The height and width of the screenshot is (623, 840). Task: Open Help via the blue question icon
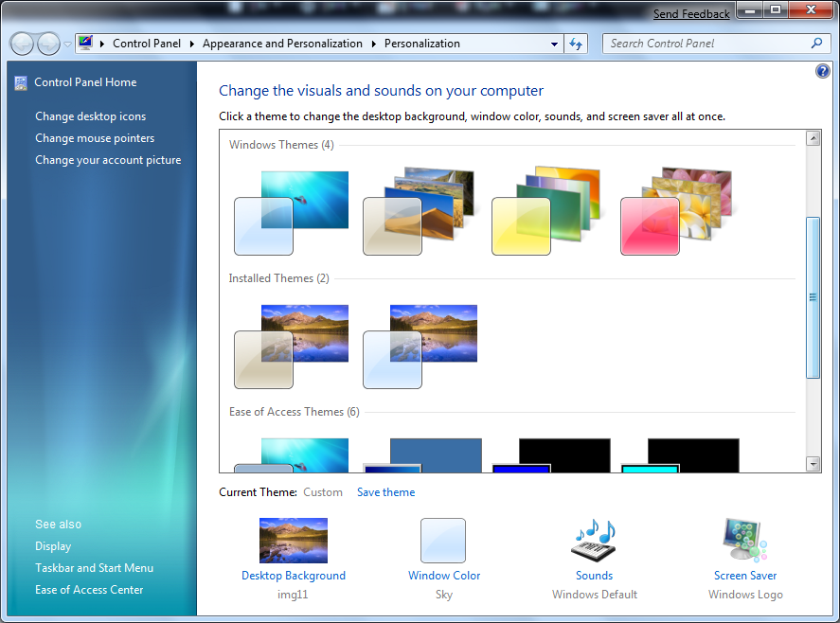tap(822, 71)
